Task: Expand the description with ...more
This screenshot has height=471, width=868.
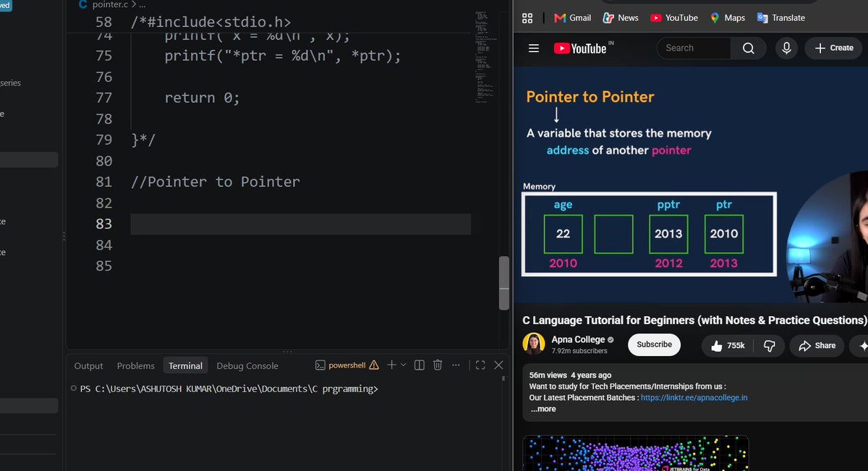Action: (543, 409)
